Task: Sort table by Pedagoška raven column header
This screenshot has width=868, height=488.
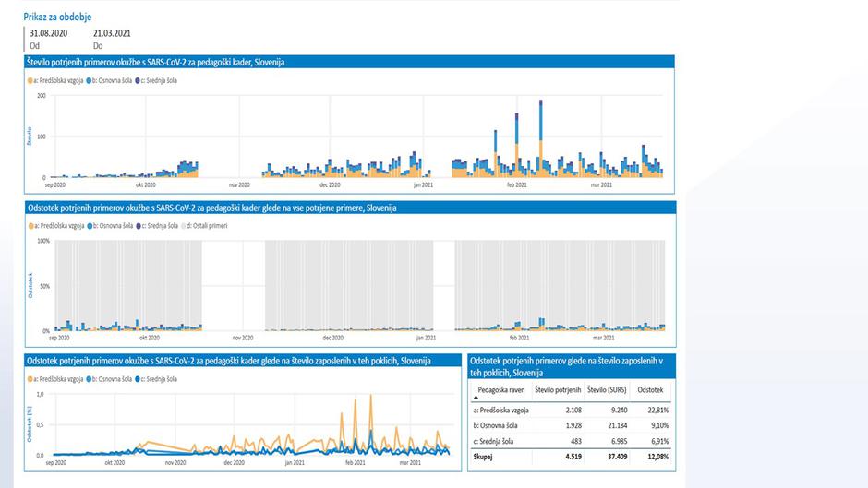Action: tap(501, 390)
